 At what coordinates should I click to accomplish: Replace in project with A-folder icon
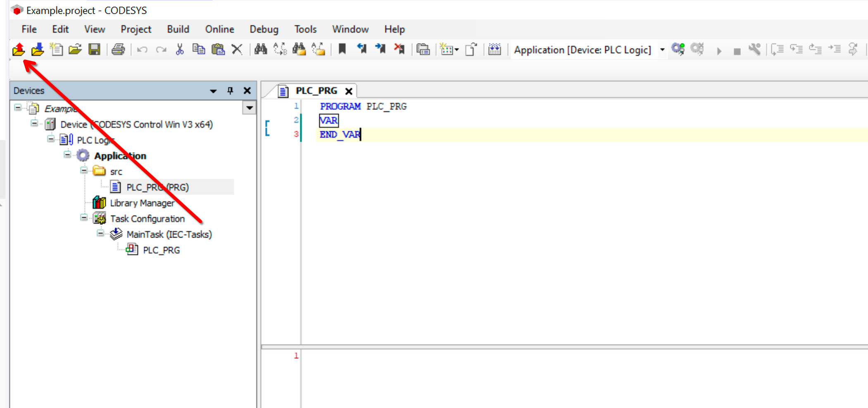pos(318,50)
